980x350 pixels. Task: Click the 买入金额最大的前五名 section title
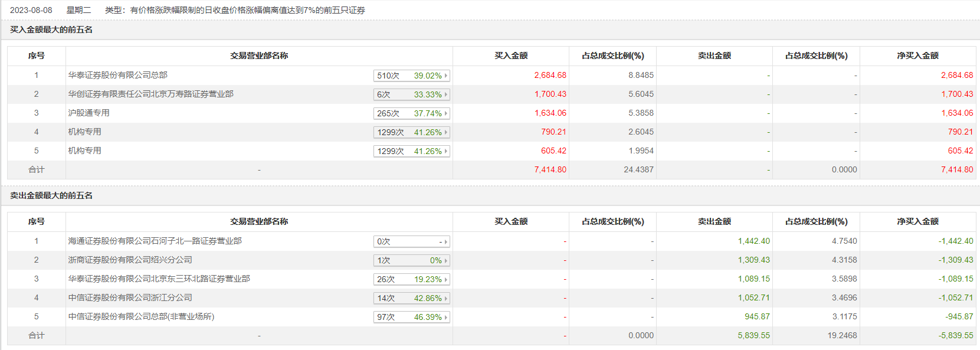[x=51, y=30]
